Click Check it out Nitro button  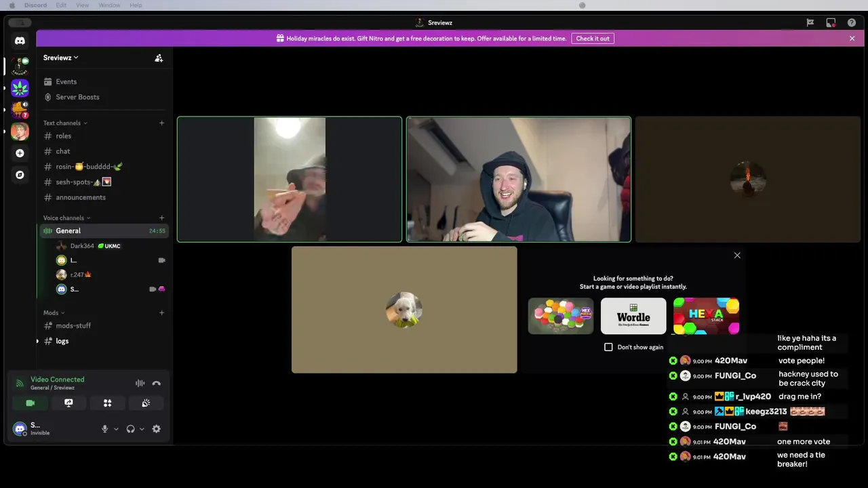pos(593,39)
